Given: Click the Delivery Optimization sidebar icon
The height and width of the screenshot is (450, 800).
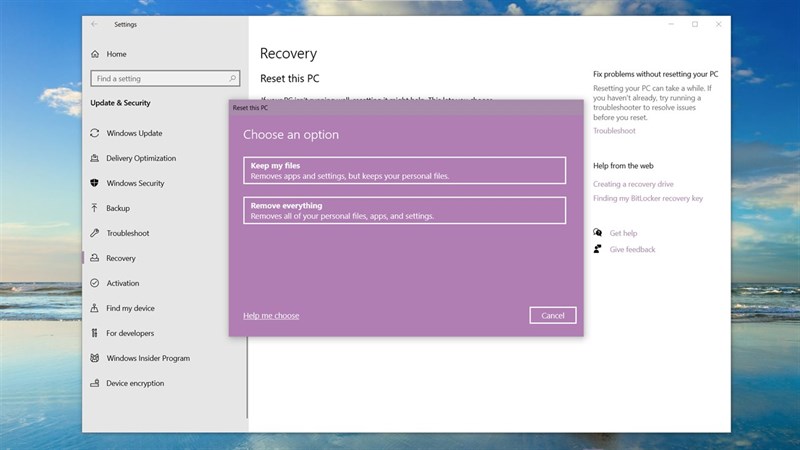Looking at the screenshot, I should (95, 158).
